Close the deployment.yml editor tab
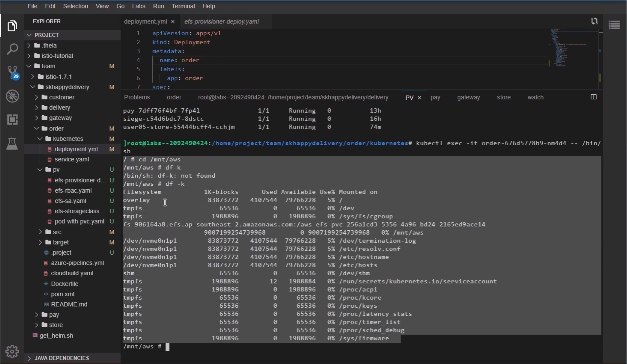The height and width of the screenshot is (364, 627). [173, 21]
